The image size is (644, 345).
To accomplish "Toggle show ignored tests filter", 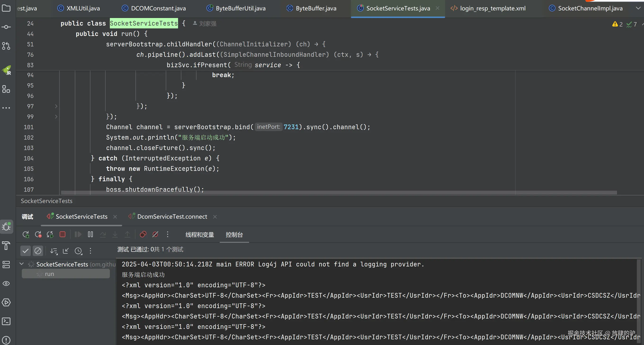I will pos(38,251).
